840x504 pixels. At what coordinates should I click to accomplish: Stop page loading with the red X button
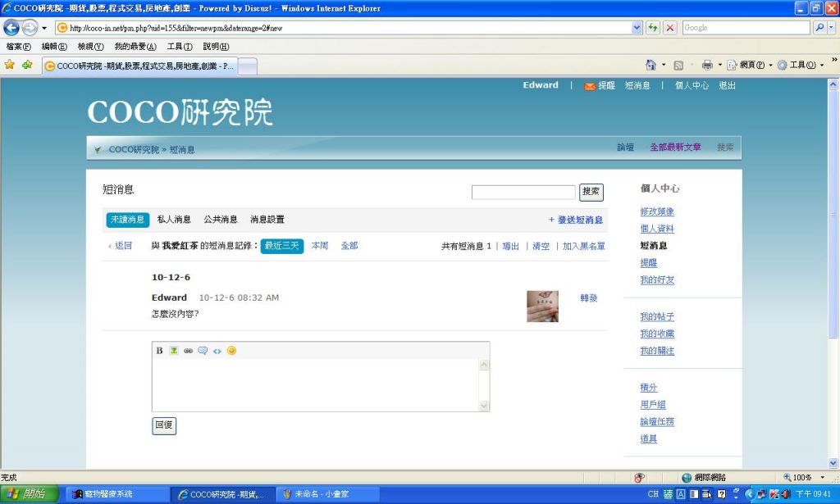point(669,27)
